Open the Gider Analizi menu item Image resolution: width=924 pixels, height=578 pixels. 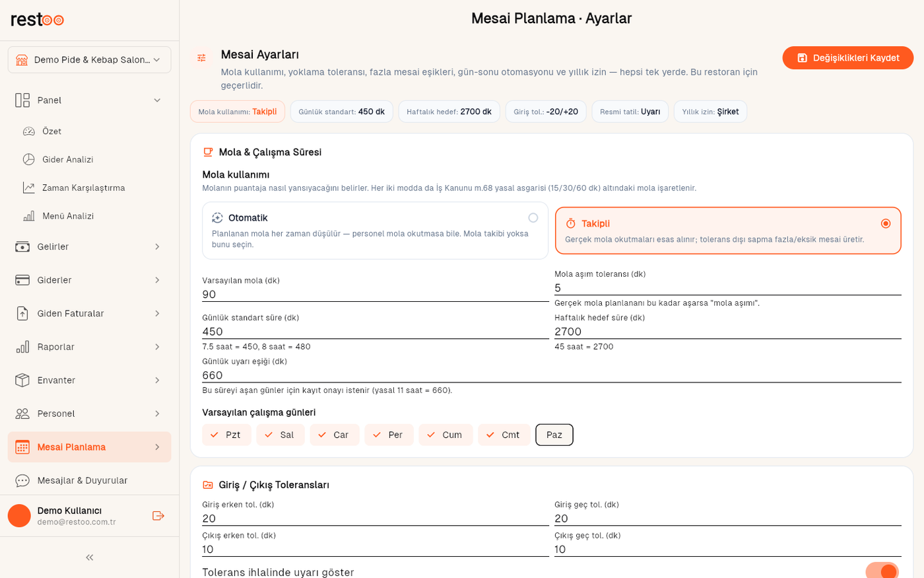pos(90,159)
